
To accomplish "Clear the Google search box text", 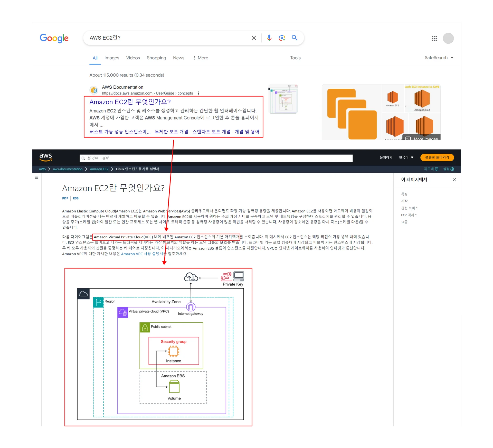I will 253,38.
